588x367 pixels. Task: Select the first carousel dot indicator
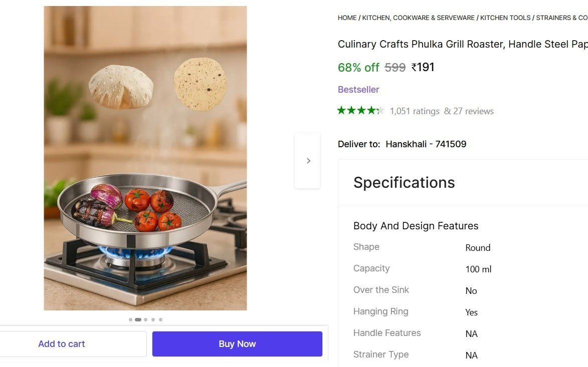130,320
